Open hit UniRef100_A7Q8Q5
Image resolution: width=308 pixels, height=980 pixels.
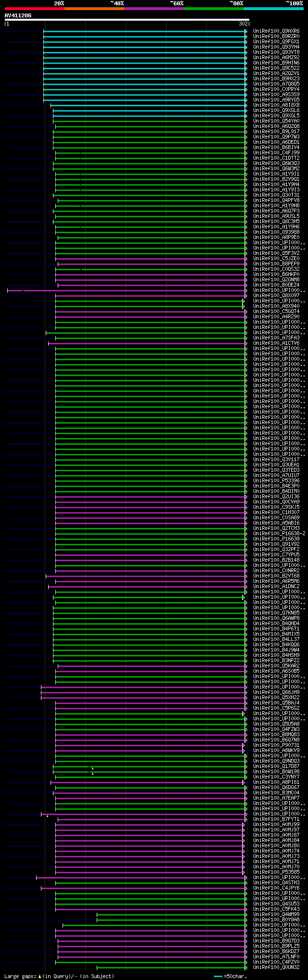[276, 84]
